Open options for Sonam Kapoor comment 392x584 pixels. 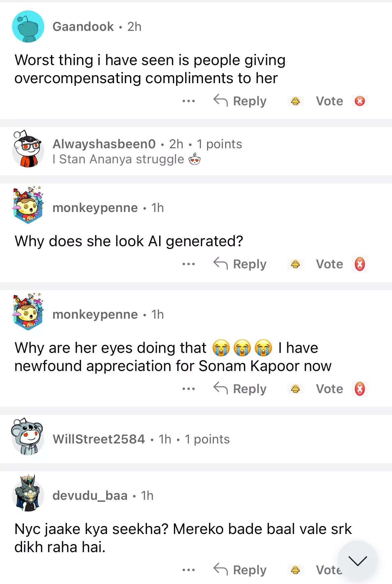click(189, 389)
